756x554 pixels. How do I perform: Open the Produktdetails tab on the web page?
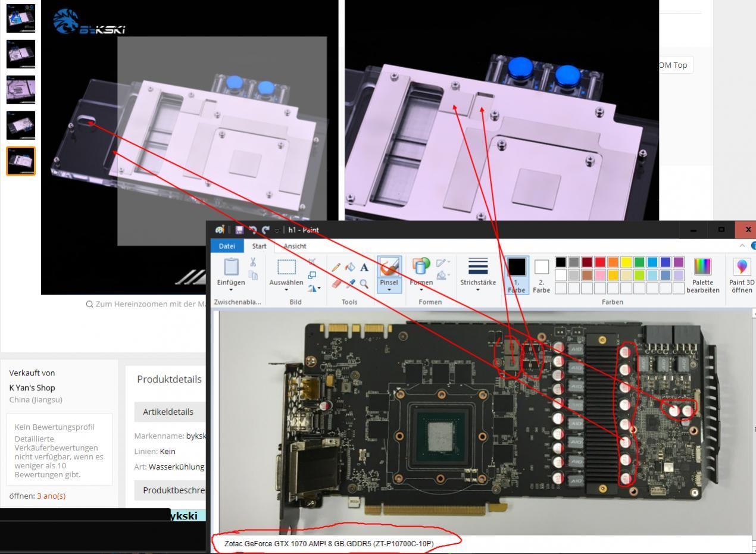(x=169, y=379)
